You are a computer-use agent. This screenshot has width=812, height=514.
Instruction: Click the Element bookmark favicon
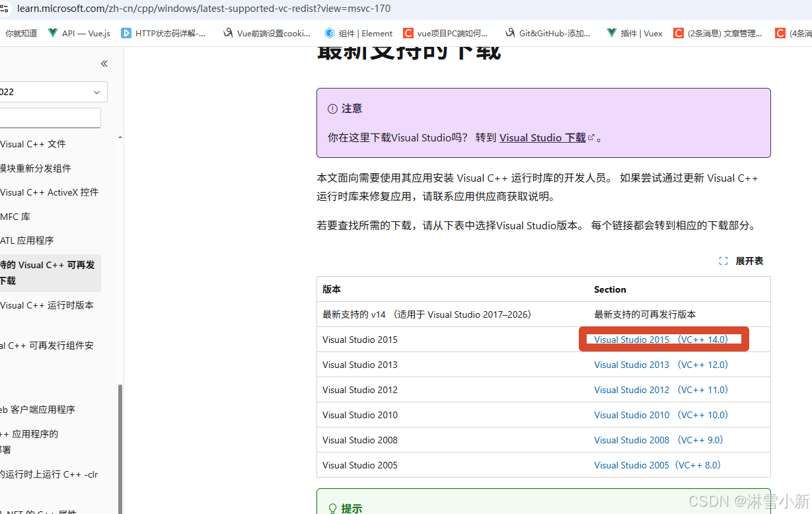[330, 33]
